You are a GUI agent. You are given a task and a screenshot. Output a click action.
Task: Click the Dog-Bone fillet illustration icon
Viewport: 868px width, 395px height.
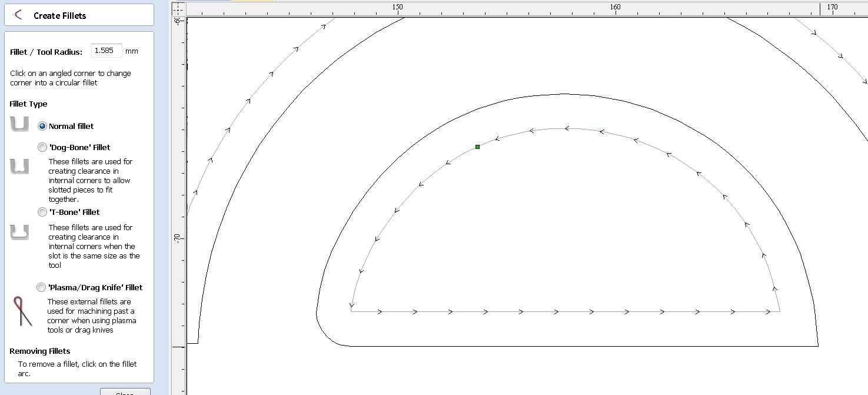point(19,167)
